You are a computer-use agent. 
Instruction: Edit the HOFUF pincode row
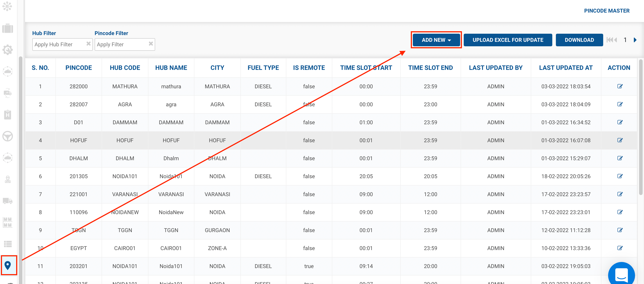click(x=620, y=140)
